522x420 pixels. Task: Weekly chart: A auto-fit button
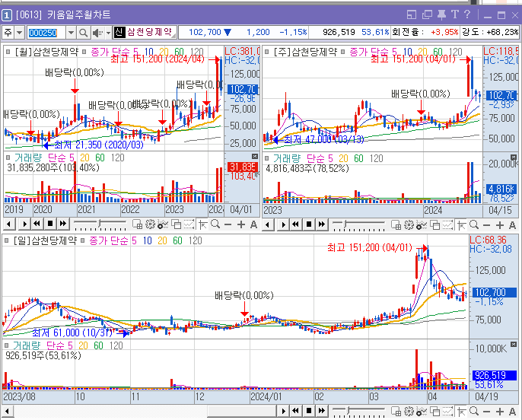tap(512, 226)
